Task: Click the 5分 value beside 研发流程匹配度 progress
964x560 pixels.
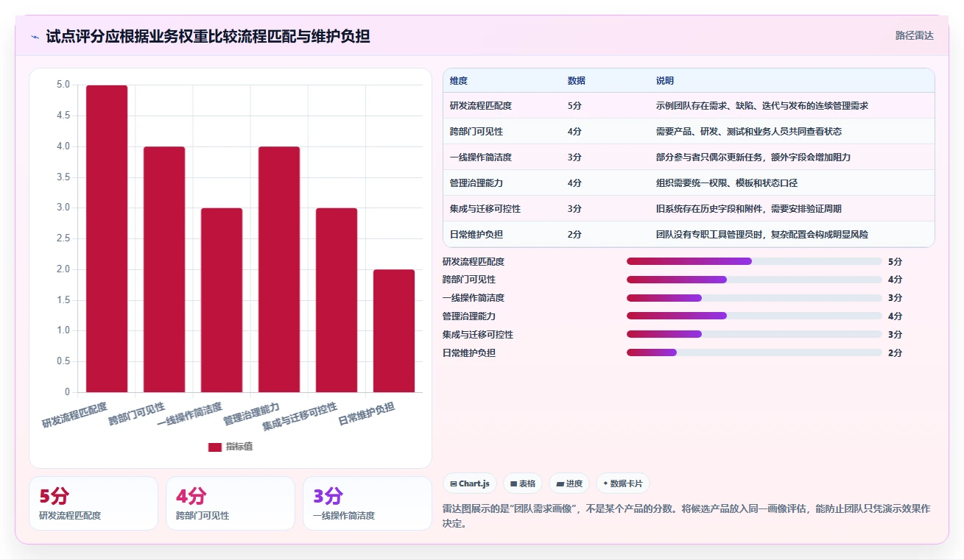Action: coord(896,261)
